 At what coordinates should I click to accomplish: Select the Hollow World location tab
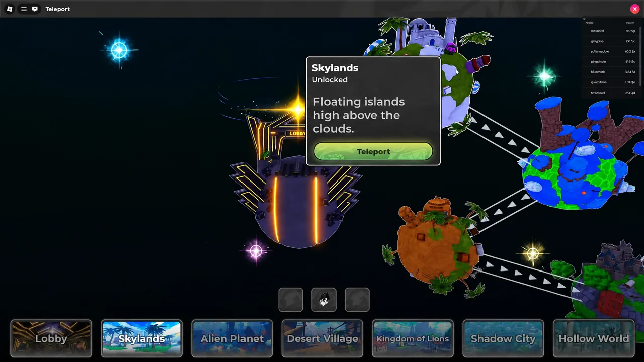(594, 338)
